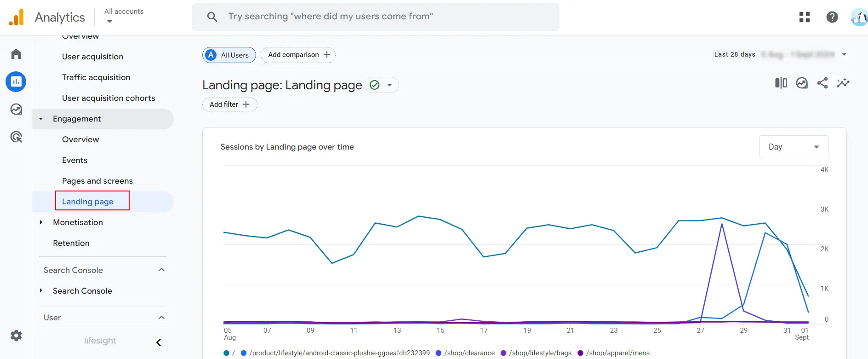This screenshot has height=359, width=868.
Task: Click the Analytics product name
Action: 60,17
